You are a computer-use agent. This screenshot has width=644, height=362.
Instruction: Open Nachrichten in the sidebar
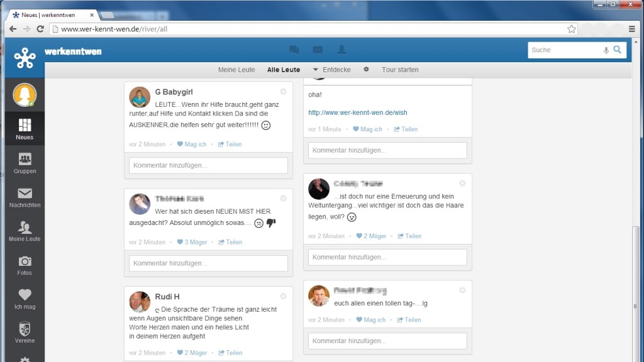pyautogui.click(x=25, y=197)
